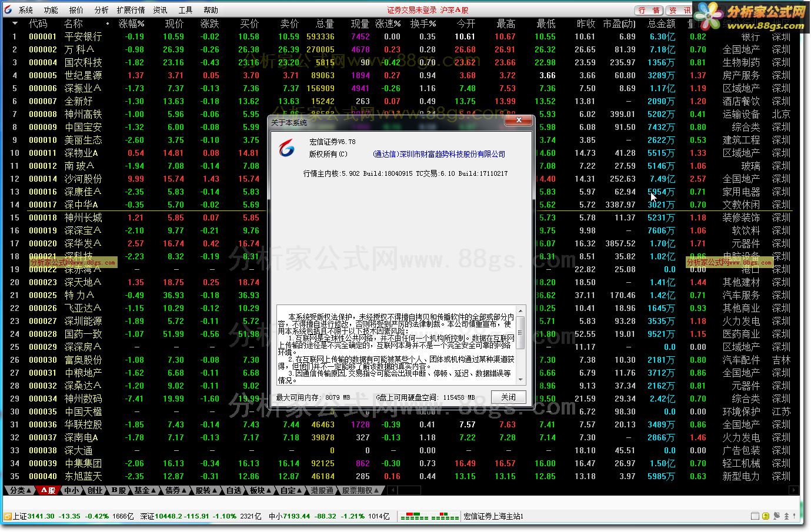Click the About dialog logo icon
The image size is (811, 532).
pos(286,148)
